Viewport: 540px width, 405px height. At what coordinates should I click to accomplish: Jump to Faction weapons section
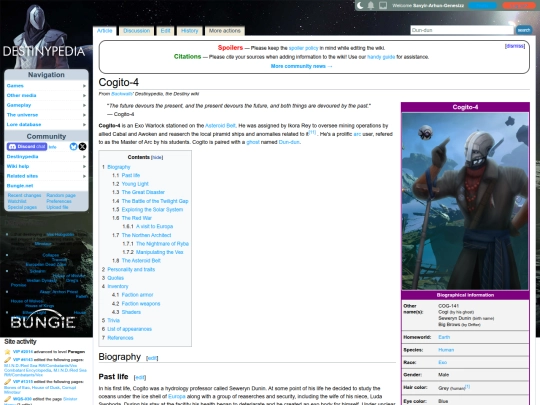coord(141,304)
